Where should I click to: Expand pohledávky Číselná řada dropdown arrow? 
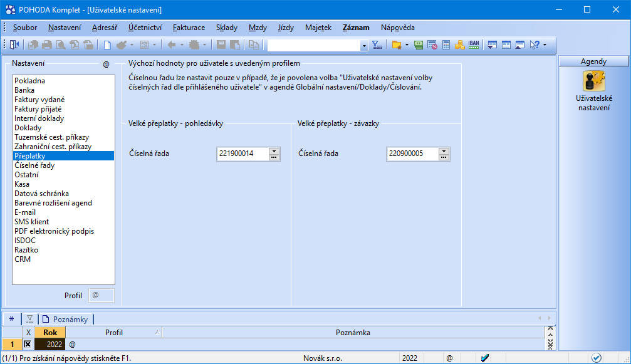coord(274,151)
